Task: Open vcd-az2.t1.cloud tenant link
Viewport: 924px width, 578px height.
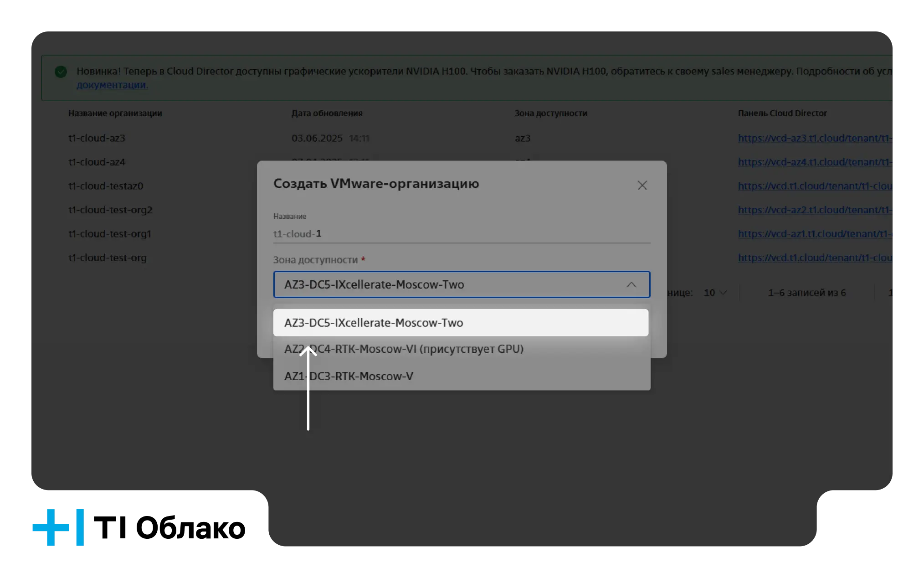Action: click(x=815, y=210)
